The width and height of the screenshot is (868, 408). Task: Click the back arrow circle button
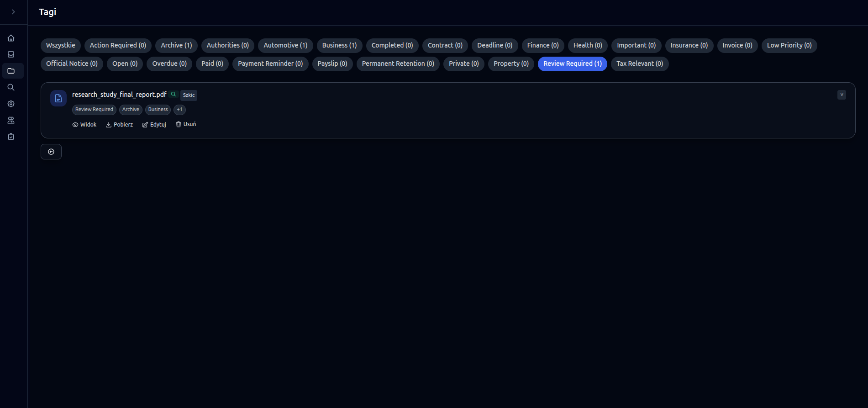tap(51, 152)
